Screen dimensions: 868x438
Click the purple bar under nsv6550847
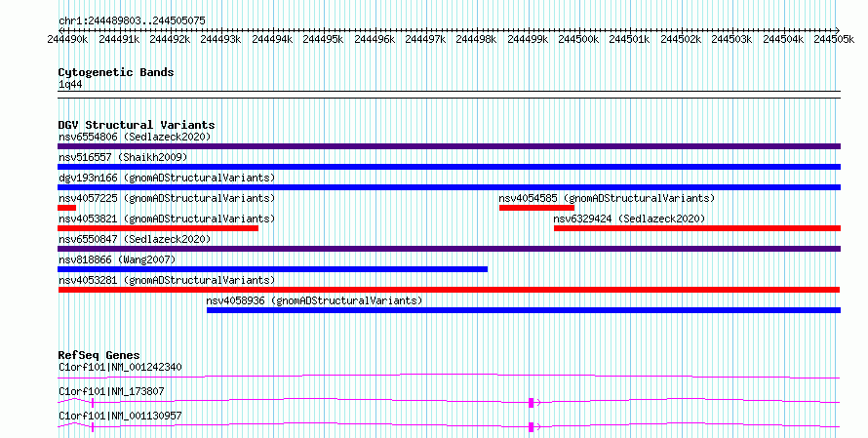tap(449, 249)
